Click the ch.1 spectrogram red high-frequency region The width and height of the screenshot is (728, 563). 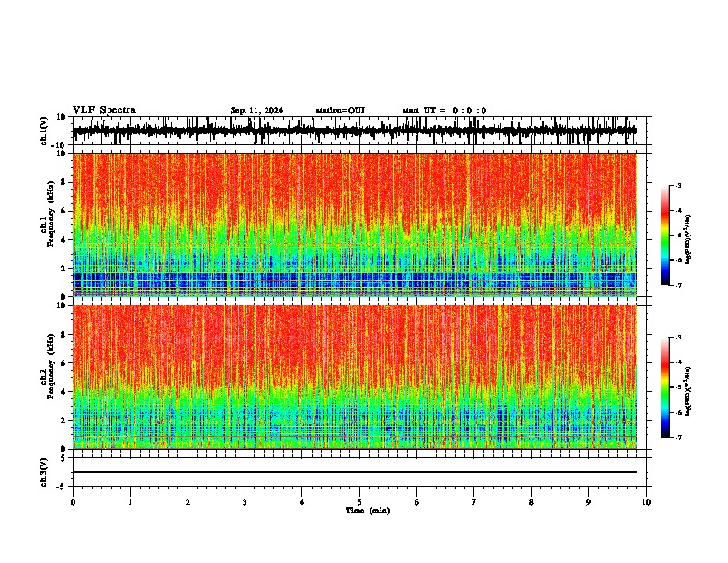(x=354, y=183)
